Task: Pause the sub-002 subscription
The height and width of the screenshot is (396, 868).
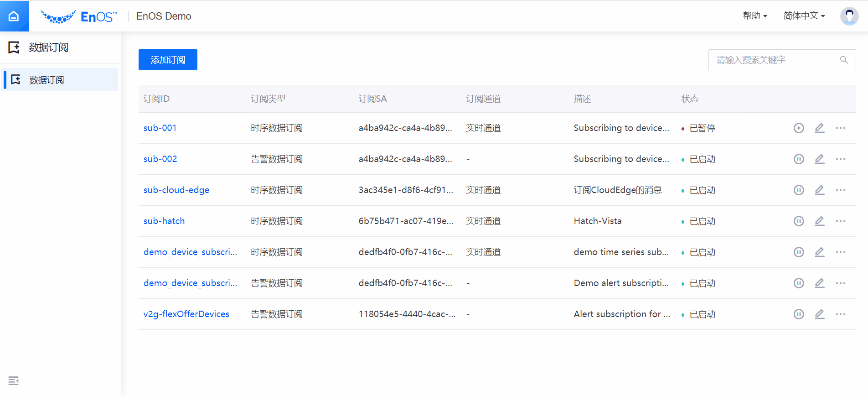Action: click(798, 159)
